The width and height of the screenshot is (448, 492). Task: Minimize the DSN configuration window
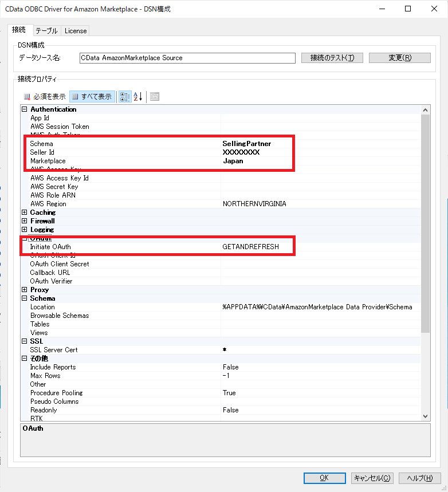pyautogui.click(x=382, y=9)
